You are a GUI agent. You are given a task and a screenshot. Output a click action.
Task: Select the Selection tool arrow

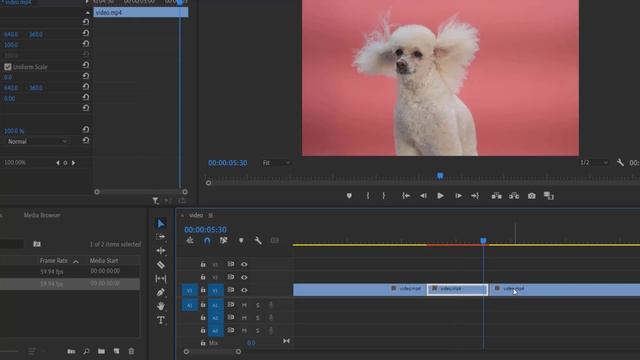point(161,224)
